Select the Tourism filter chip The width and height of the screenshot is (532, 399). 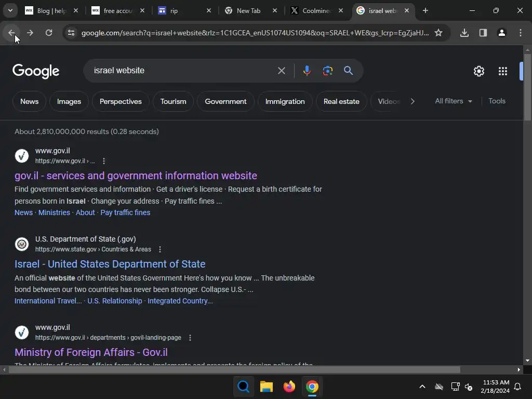[x=173, y=101]
